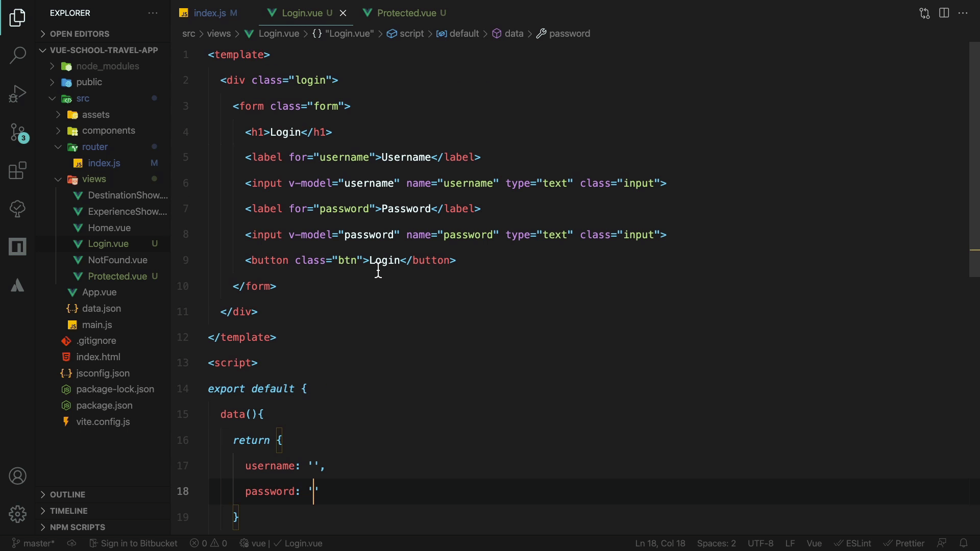980x551 pixels.
Task: Click Sign in to Bitbucket
Action: 134,543
